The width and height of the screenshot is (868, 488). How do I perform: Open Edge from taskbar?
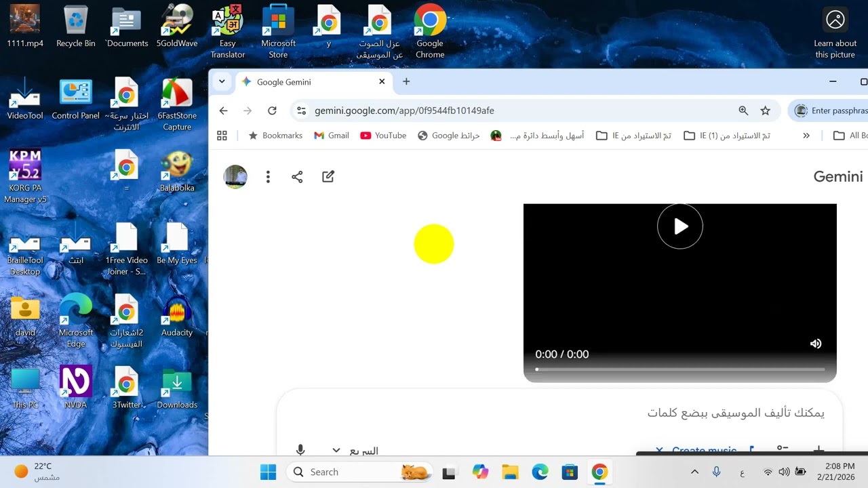(540, 472)
